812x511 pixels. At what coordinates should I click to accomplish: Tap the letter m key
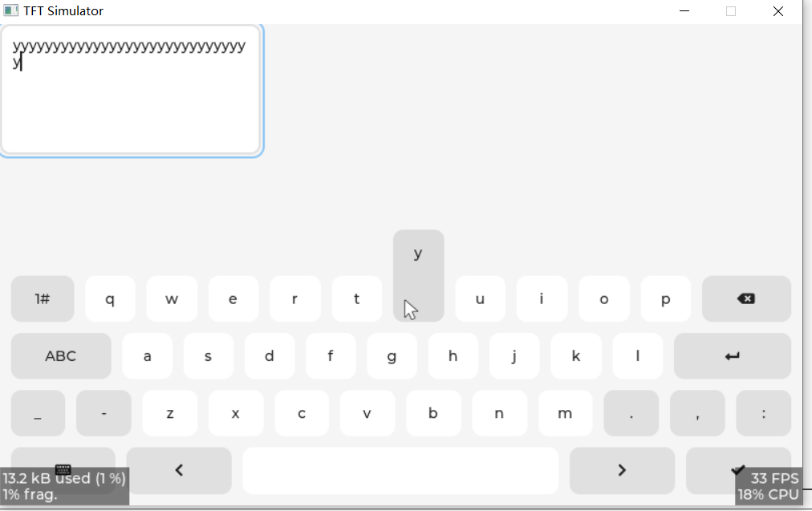565,413
